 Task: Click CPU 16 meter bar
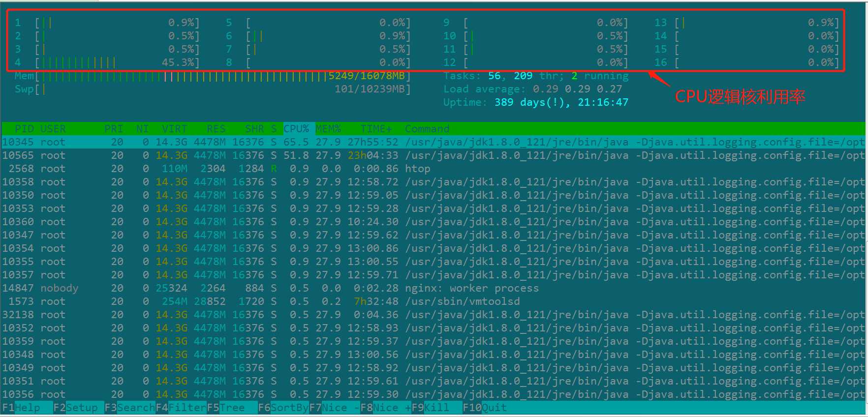pyautogui.click(x=746, y=63)
